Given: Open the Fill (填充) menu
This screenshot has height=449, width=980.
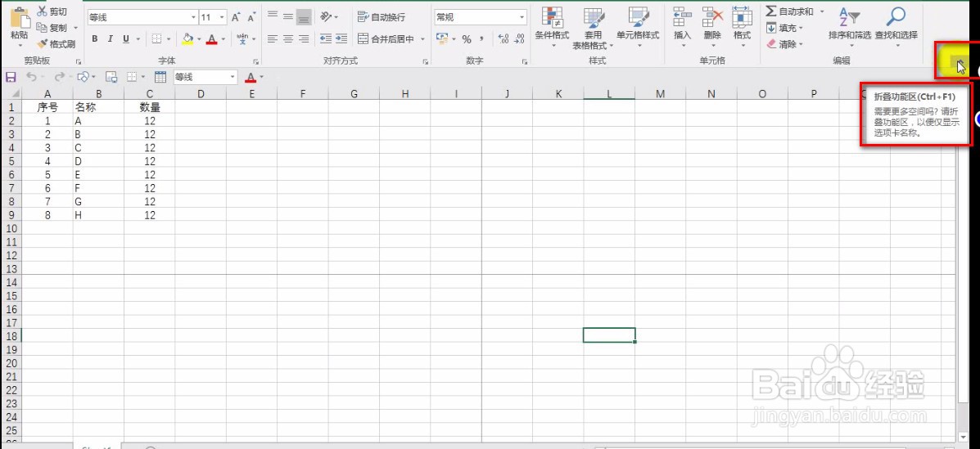Looking at the screenshot, I should pos(784,28).
